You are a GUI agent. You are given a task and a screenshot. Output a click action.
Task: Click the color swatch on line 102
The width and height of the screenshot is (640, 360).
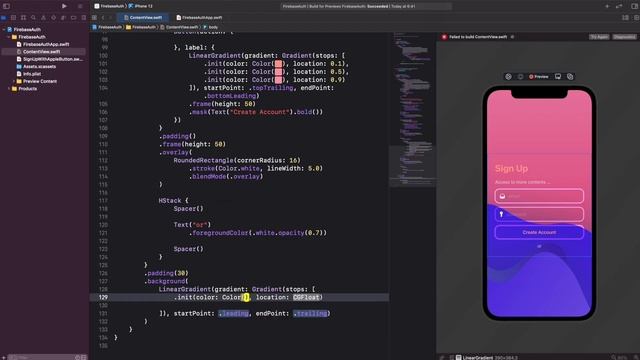pos(278,72)
